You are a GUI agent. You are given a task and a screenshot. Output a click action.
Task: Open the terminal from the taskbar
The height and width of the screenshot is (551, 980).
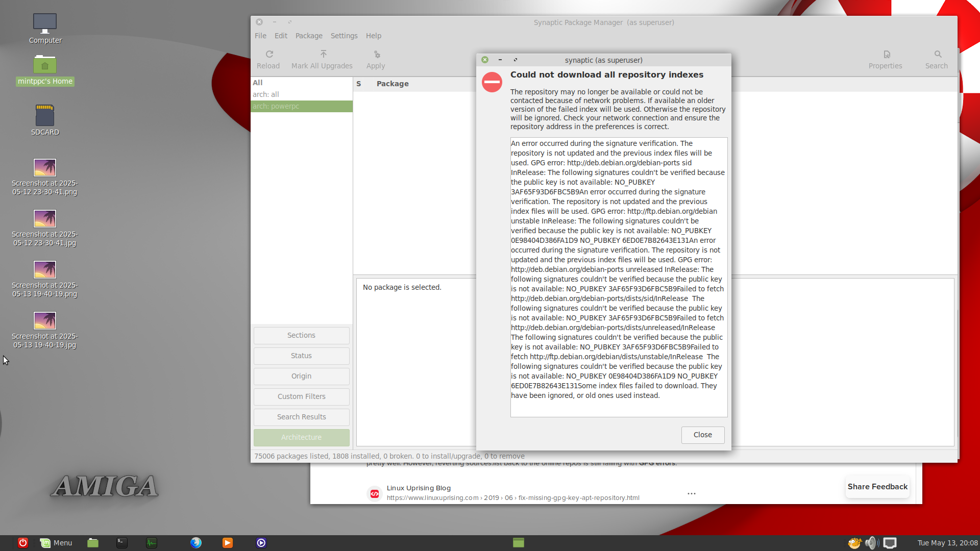pos(121,543)
